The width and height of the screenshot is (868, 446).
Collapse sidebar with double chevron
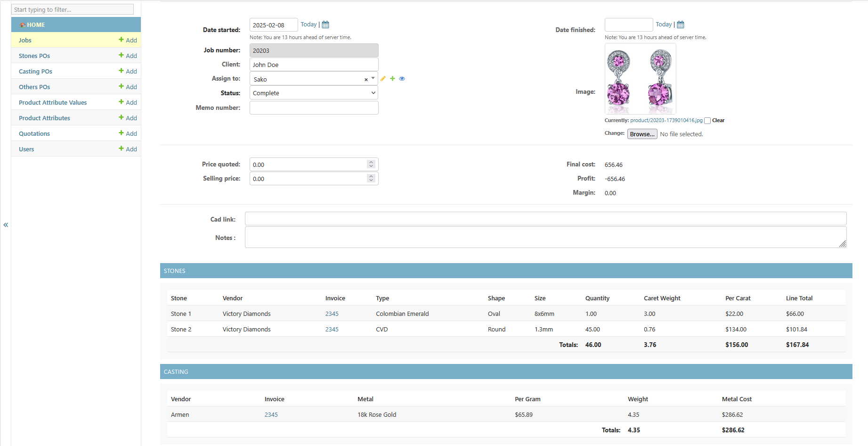click(x=6, y=225)
